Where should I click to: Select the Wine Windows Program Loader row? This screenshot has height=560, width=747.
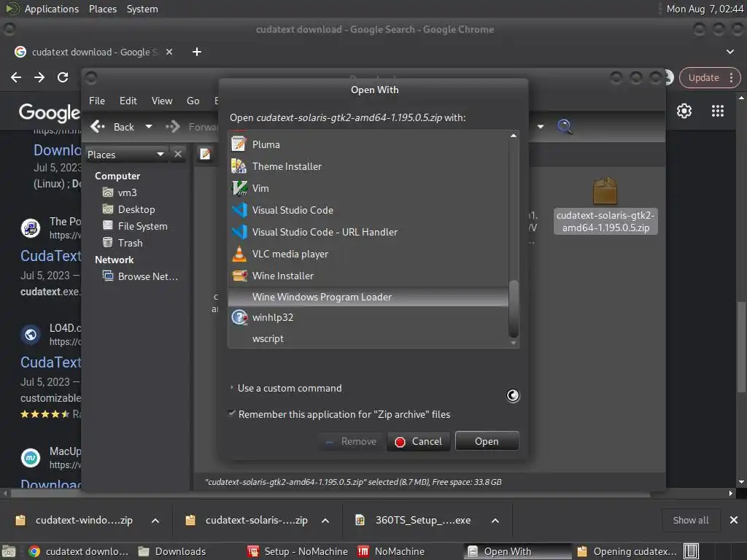(x=368, y=297)
